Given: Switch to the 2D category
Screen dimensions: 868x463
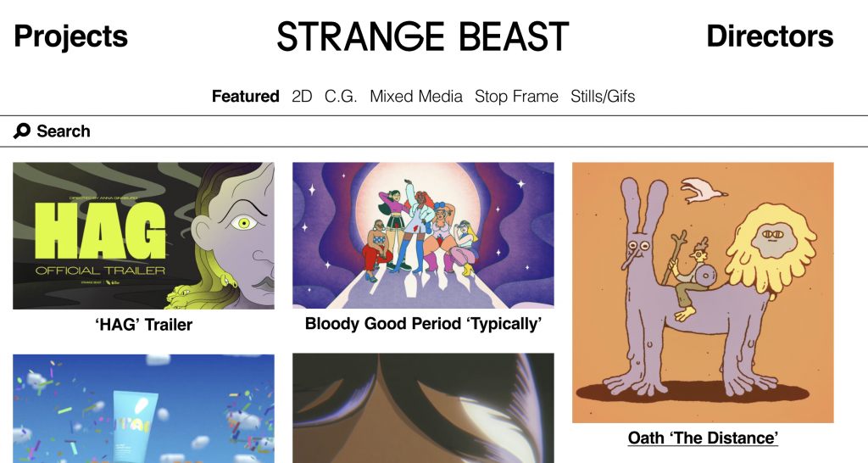Looking at the screenshot, I should (302, 96).
